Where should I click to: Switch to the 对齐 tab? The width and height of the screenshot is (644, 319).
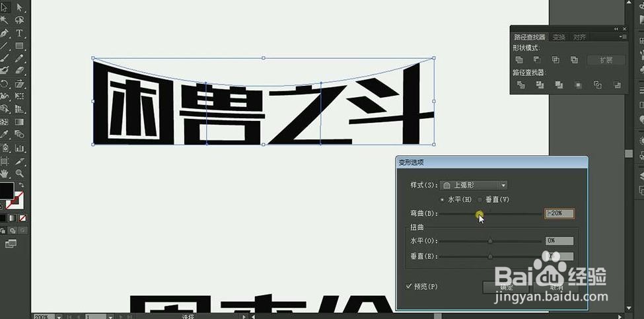tap(579, 38)
